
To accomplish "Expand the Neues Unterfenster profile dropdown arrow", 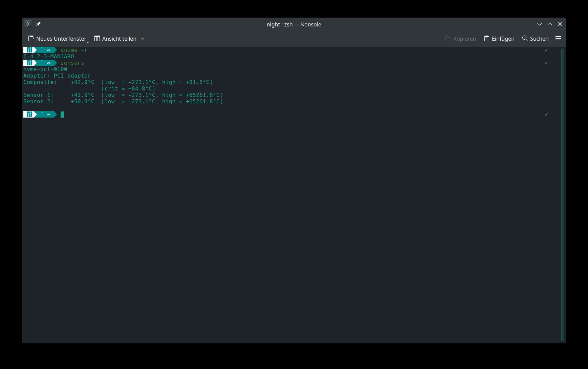I will pos(88,42).
